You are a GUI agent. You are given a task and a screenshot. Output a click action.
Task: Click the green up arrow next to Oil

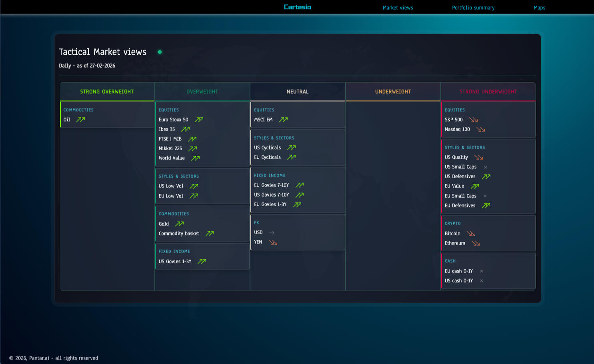[x=80, y=119]
